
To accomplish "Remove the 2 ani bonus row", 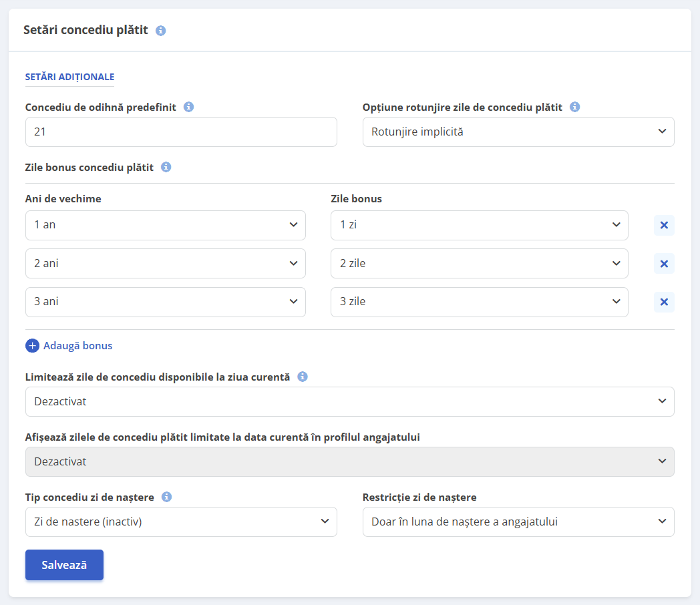I will pos(665,264).
